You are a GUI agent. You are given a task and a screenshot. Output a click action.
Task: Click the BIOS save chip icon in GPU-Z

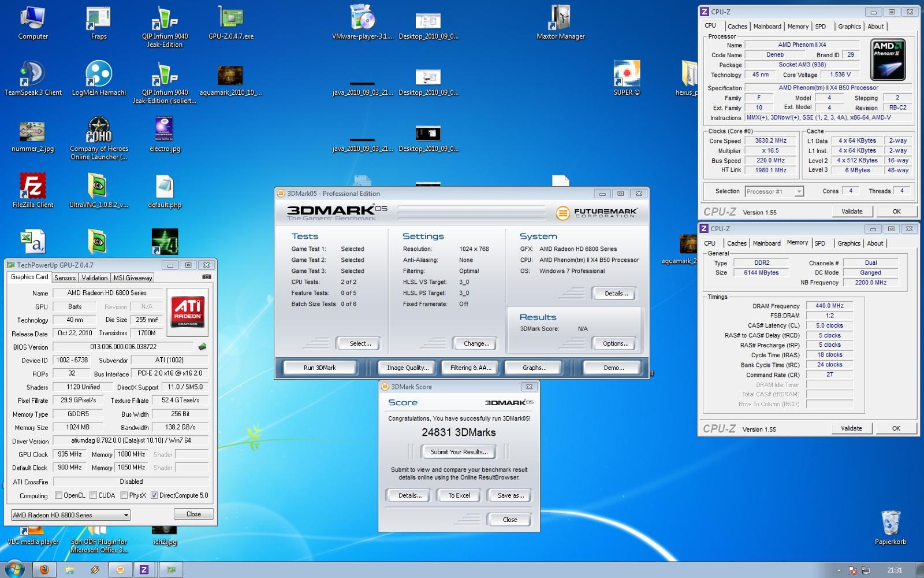click(202, 347)
